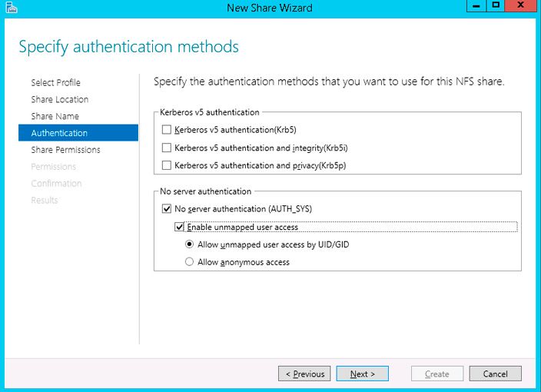The width and height of the screenshot is (541, 392).
Task: Maximize the New Share Wizard window
Action: [x=496, y=7]
